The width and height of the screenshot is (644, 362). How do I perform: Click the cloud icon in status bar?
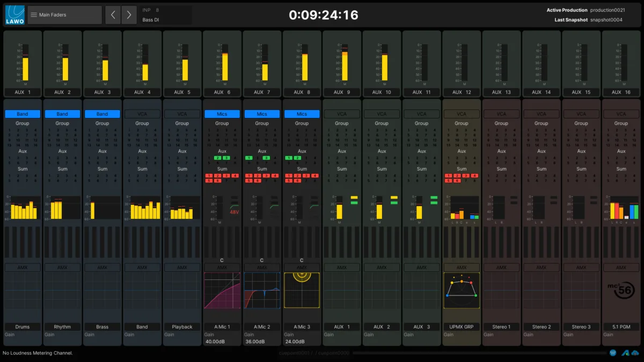click(635, 353)
